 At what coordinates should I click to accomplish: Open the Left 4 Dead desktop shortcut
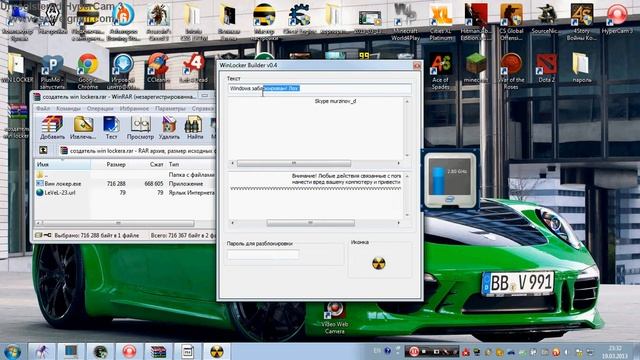[x=193, y=68]
